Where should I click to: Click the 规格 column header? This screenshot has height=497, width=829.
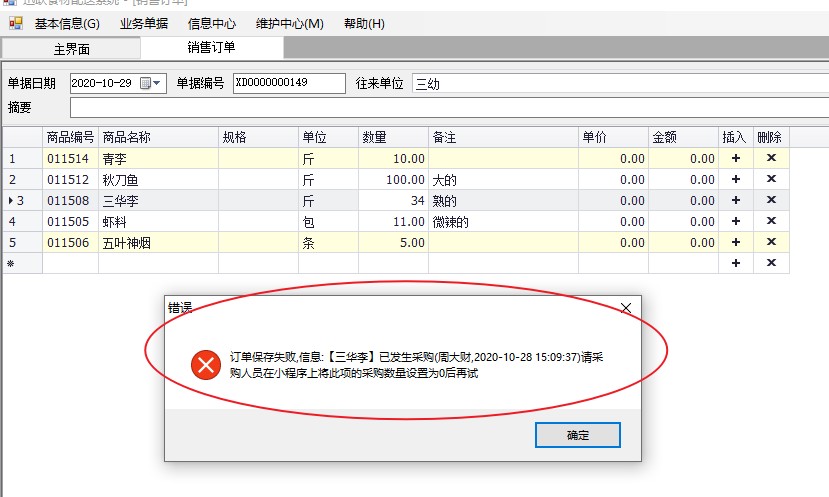click(x=259, y=137)
